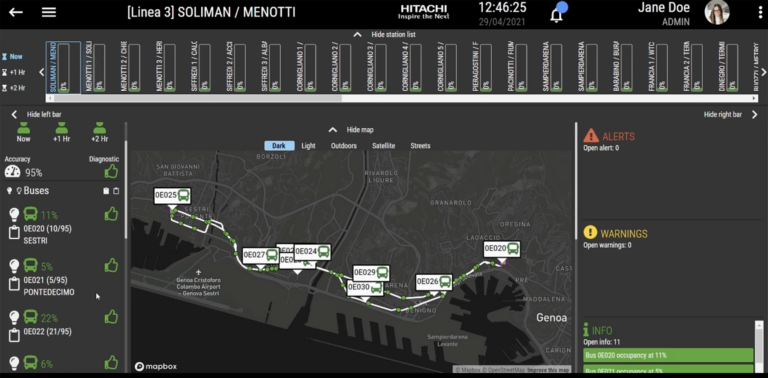Select bus marker 0E025 on map
768x378 pixels.
(x=172, y=195)
